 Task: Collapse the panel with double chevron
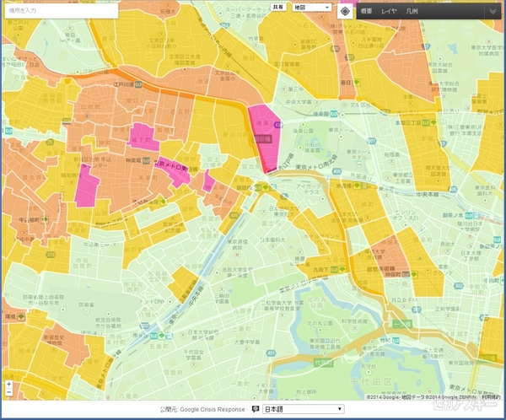tap(493, 11)
